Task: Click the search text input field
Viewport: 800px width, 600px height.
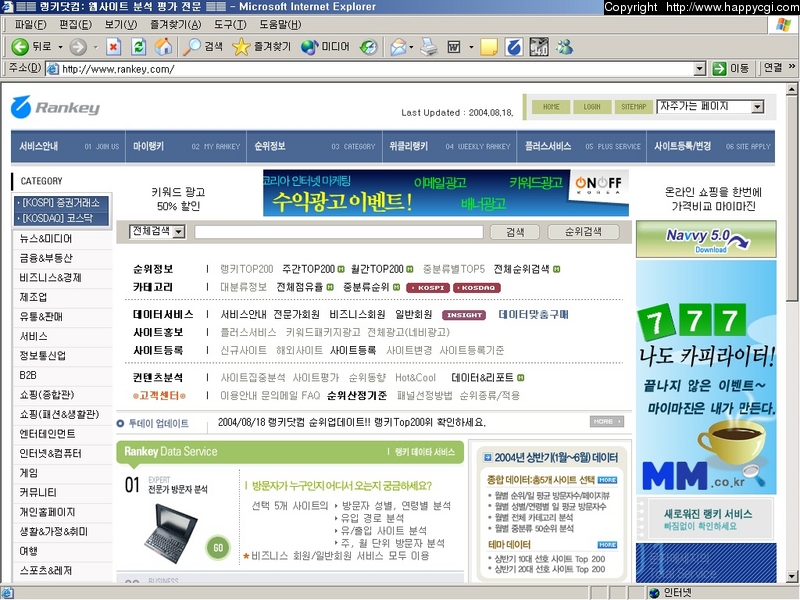Action: [339, 232]
